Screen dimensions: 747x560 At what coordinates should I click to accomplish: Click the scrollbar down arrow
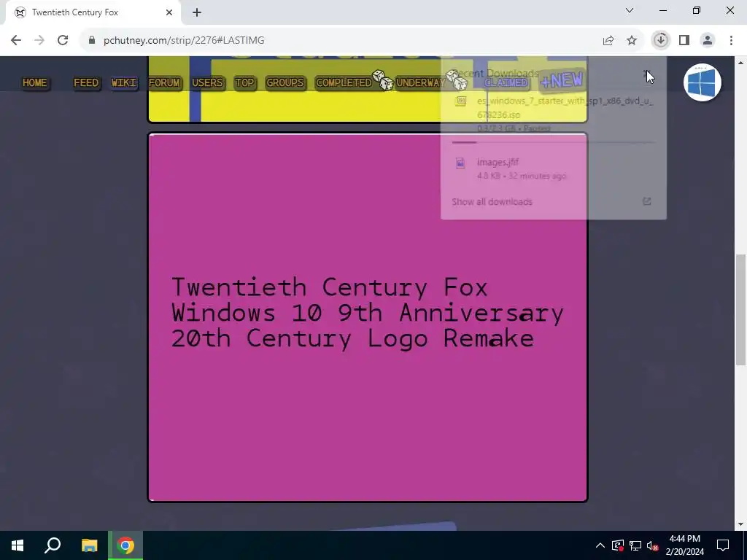(x=740, y=524)
